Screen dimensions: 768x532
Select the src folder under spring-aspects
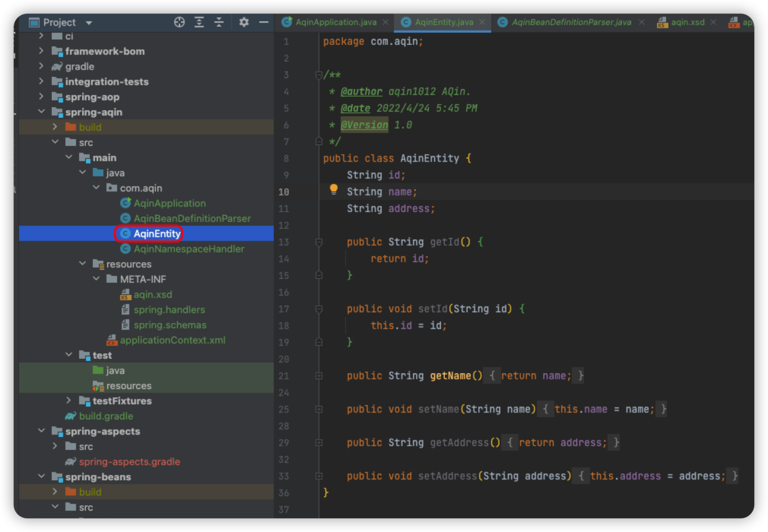point(86,446)
